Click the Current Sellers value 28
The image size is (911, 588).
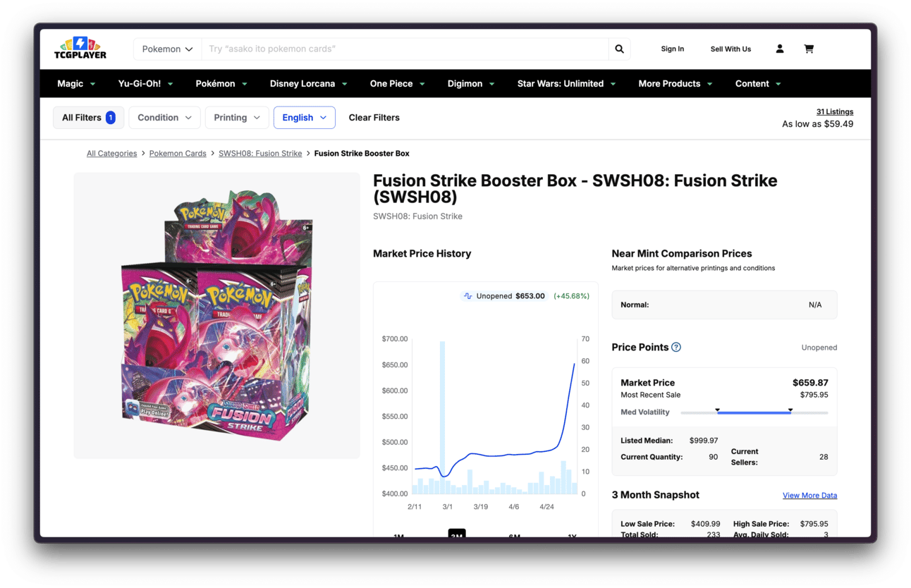pyautogui.click(x=824, y=457)
